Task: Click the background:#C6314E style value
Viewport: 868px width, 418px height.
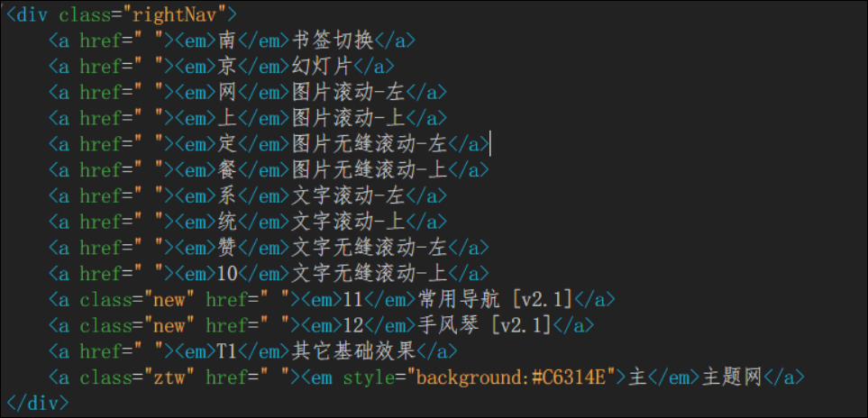Action: pyautogui.click(x=516, y=377)
